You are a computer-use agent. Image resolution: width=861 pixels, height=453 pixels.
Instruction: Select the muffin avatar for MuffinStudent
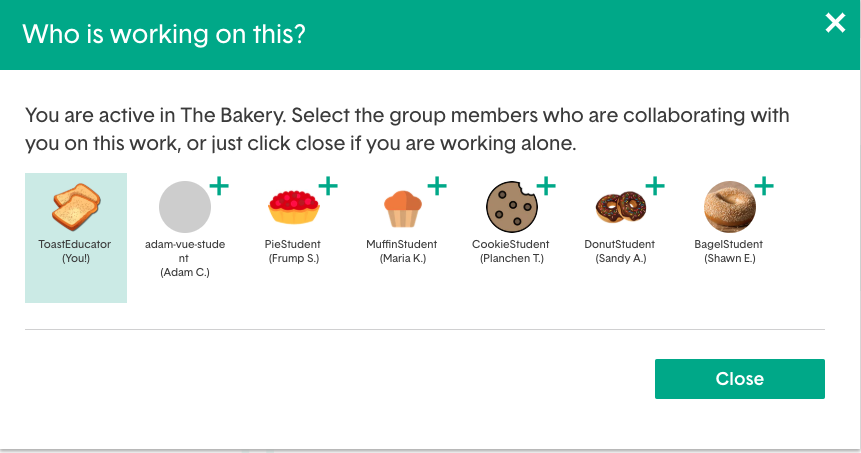click(x=403, y=209)
